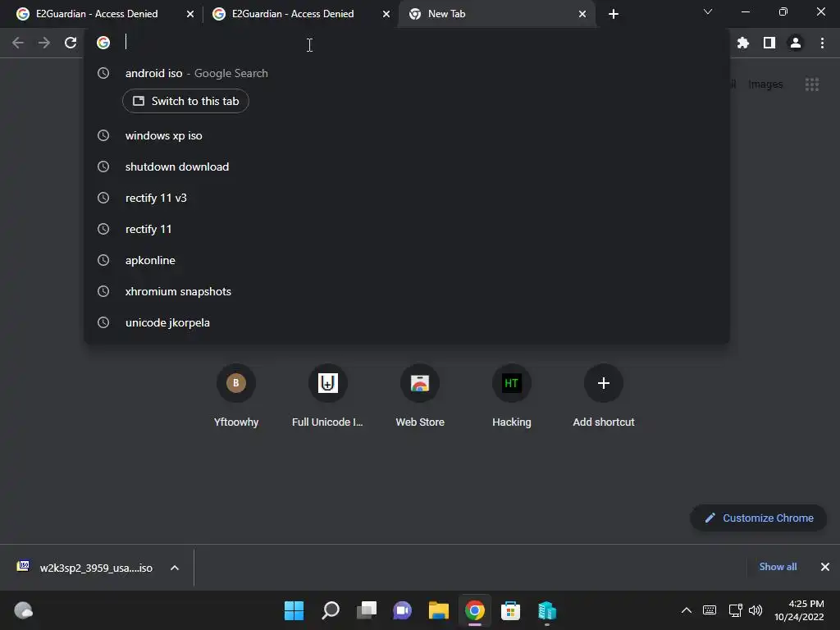
Task: Click the Yftoowhy shortcut tile
Action: pos(235,395)
